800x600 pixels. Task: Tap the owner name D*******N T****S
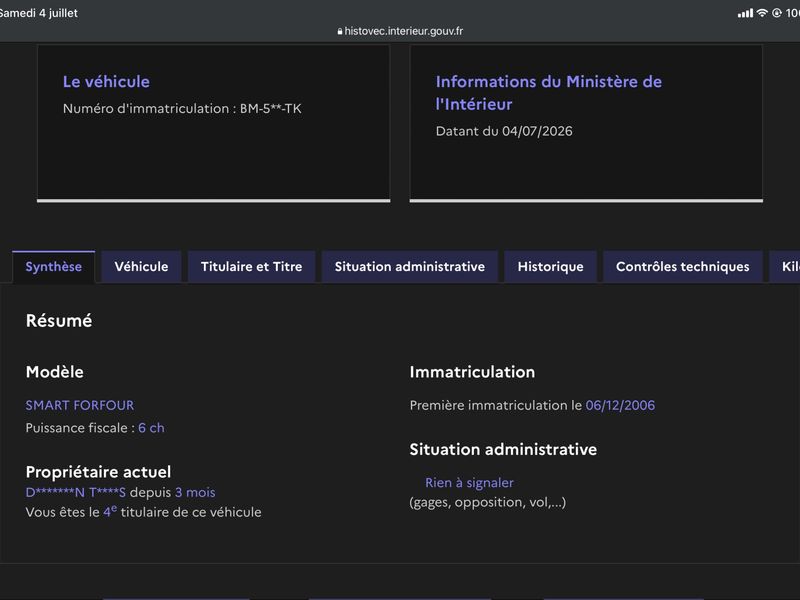[76, 492]
